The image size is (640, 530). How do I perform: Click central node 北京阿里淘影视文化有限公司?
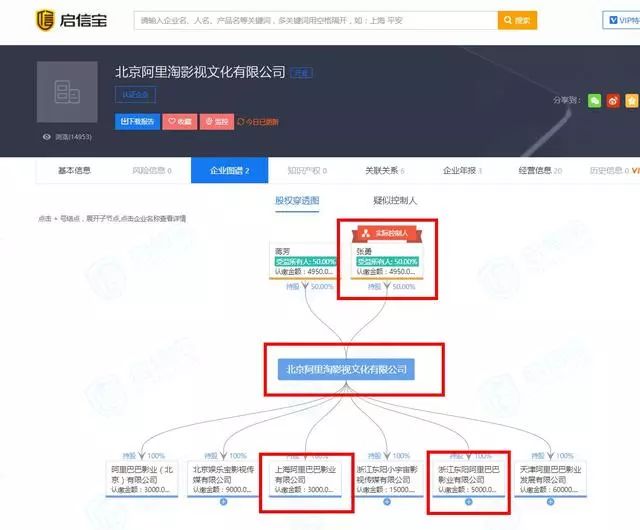point(346,370)
